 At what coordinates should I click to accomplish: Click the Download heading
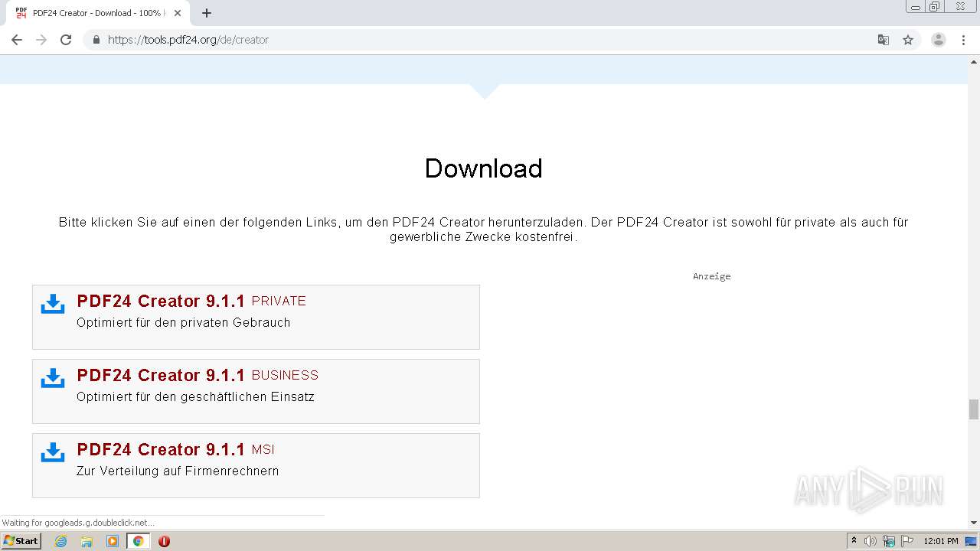click(484, 168)
